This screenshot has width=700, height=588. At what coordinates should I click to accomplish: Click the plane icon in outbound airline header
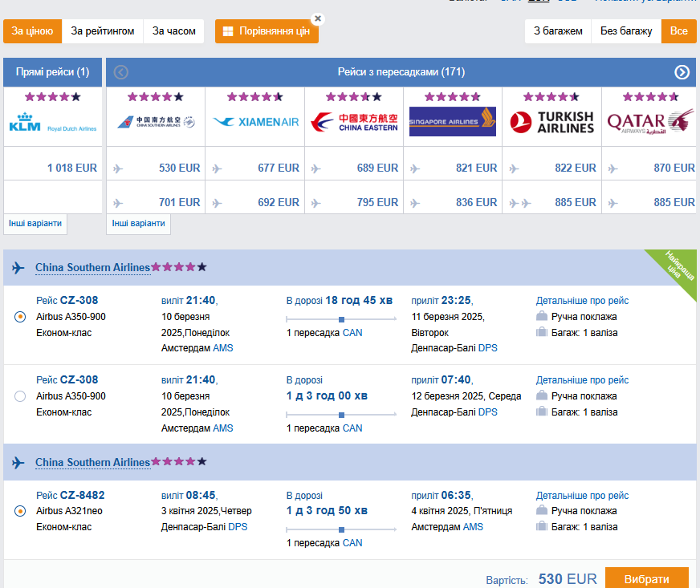[18, 268]
